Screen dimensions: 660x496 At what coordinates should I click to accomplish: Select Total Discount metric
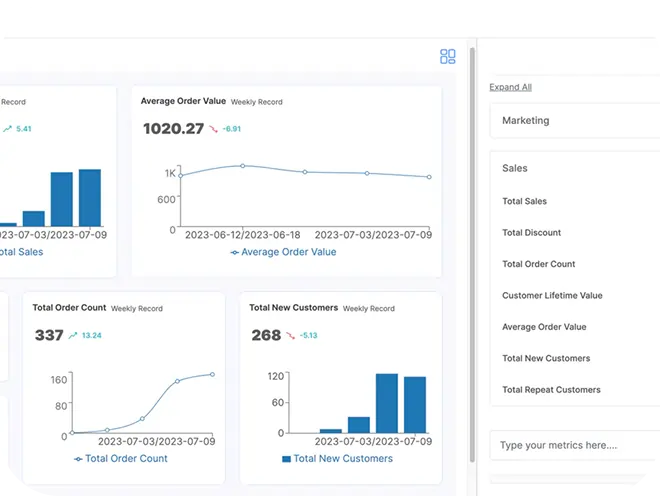531,233
